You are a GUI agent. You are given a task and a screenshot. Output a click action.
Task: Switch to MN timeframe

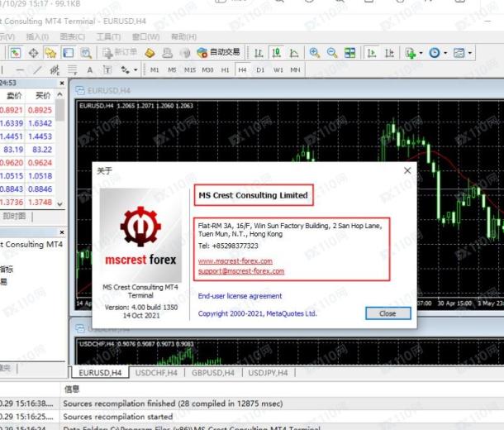pyautogui.click(x=295, y=69)
